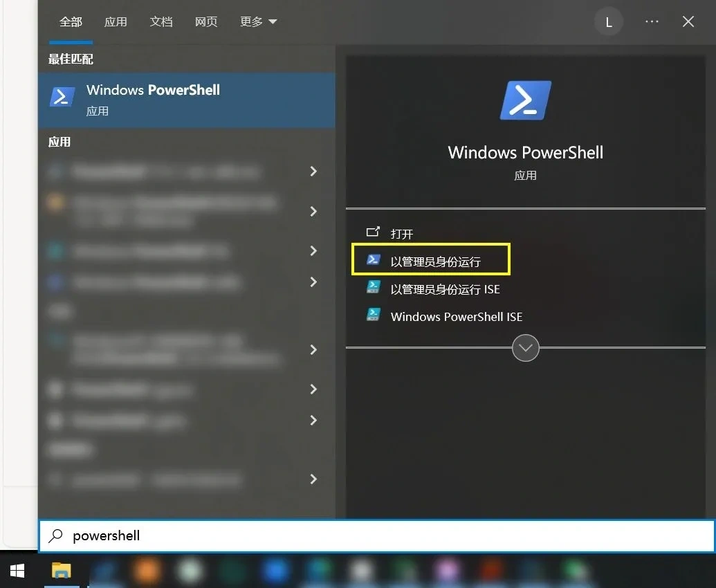Click the icon beside Windows PowerShell ISE

[374, 315]
